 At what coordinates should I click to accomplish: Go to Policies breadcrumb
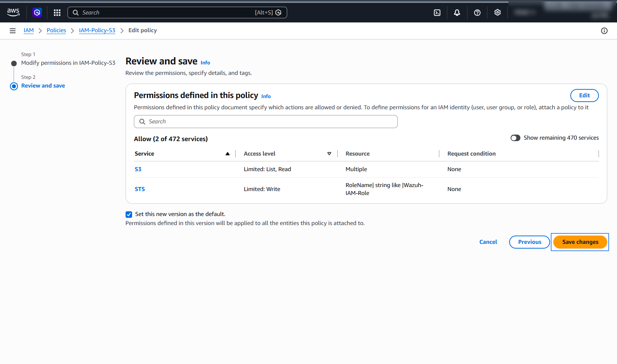pyautogui.click(x=56, y=30)
